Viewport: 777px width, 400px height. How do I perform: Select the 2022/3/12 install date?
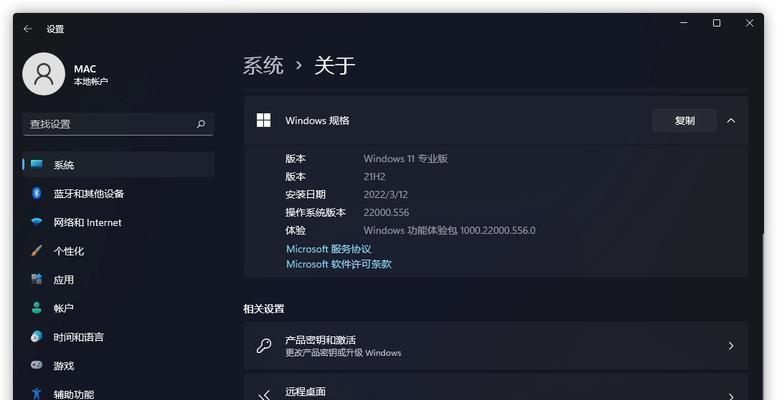click(386, 194)
